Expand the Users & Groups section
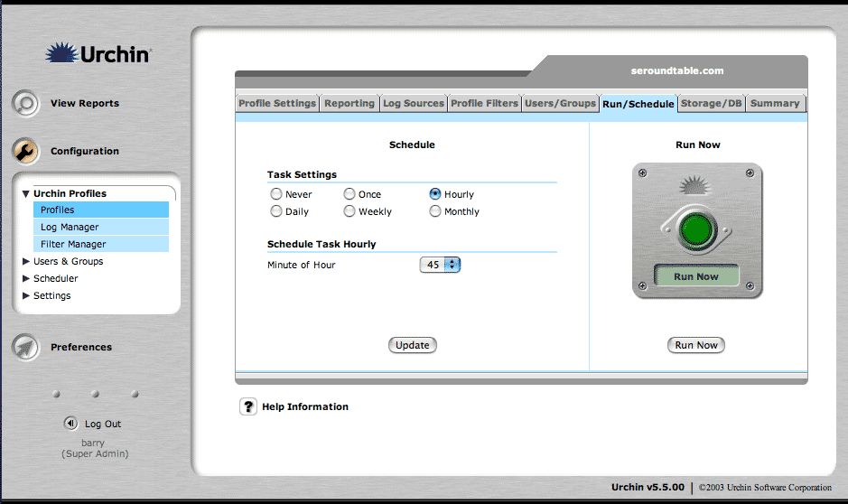The image size is (848, 504). click(25, 261)
